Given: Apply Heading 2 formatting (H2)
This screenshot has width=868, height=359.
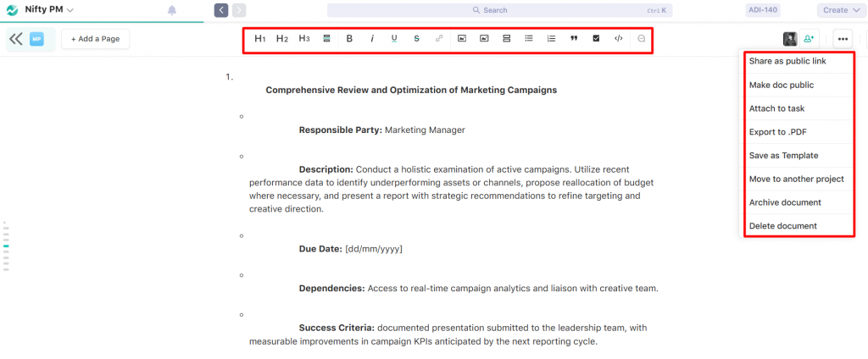Looking at the screenshot, I should tap(282, 39).
